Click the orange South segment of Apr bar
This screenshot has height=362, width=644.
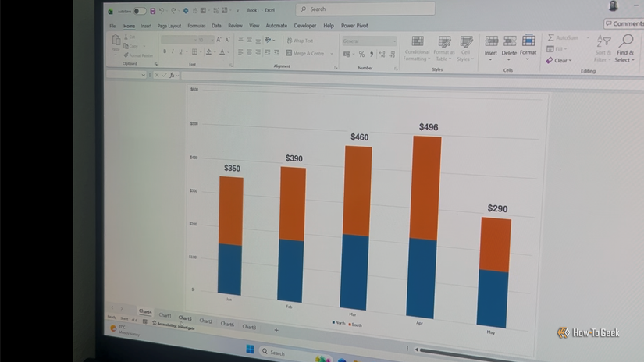[427, 187]
